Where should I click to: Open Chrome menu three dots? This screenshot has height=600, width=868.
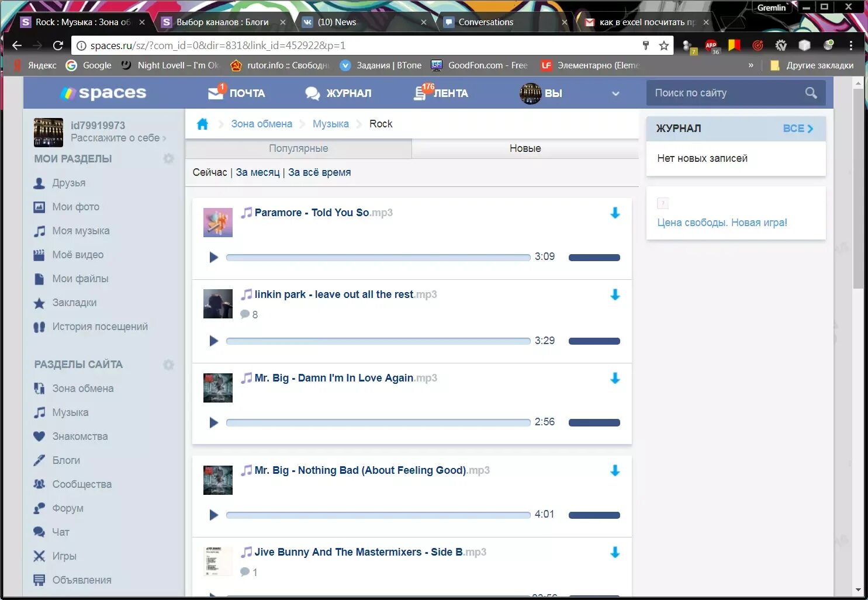coord(851,46)
